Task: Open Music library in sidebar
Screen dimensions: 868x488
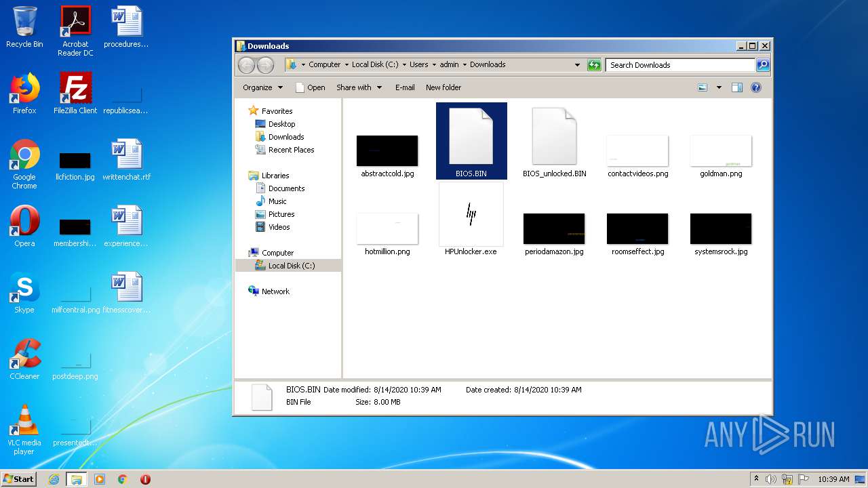Action: click(277, 201)
